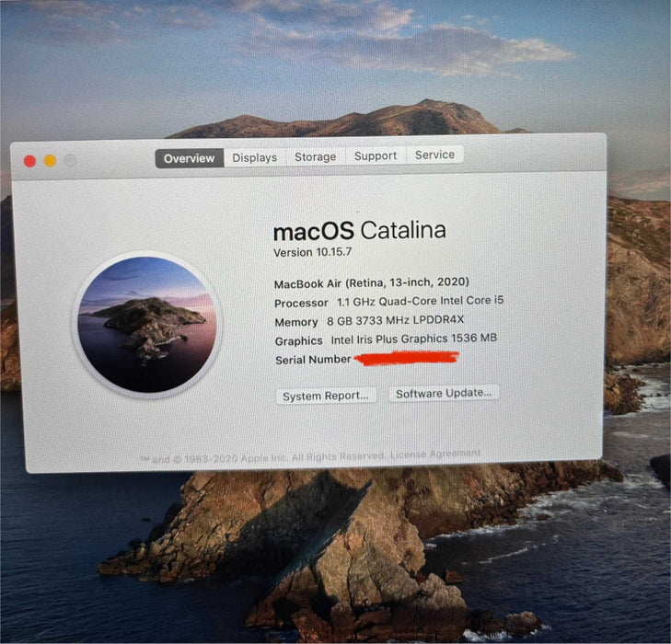Click the macOS Catalina island logo
This screenshot has width=671, height=644.
147,325
